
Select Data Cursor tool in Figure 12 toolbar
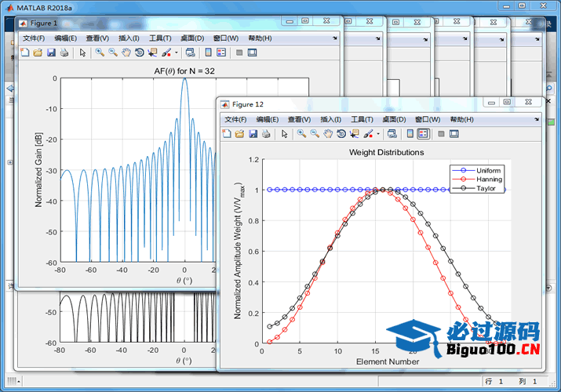coord(355,134)
